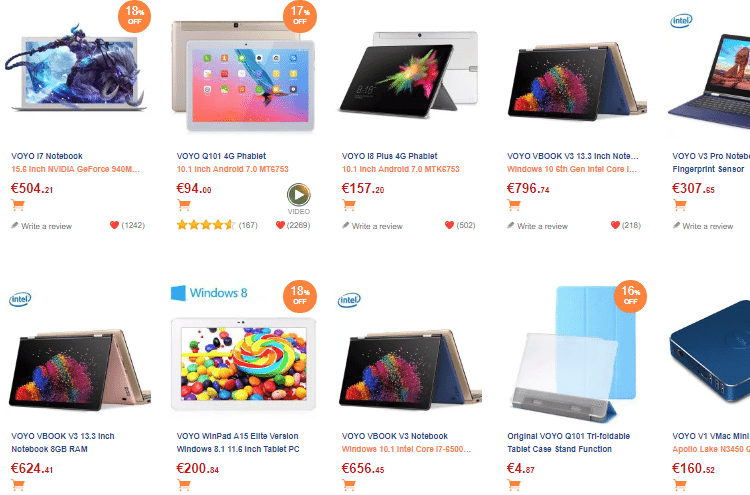Favorite the VOYO VBOOK V3 €796.74 heart
This screenshot has width=750, height=495.
click(615, 225)
